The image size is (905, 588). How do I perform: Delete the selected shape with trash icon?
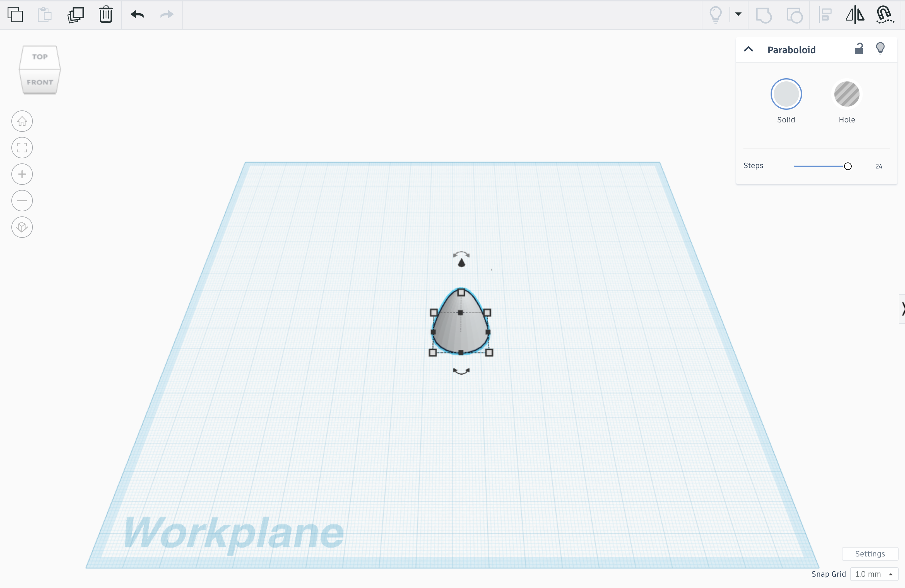click(x=106, y=15)
